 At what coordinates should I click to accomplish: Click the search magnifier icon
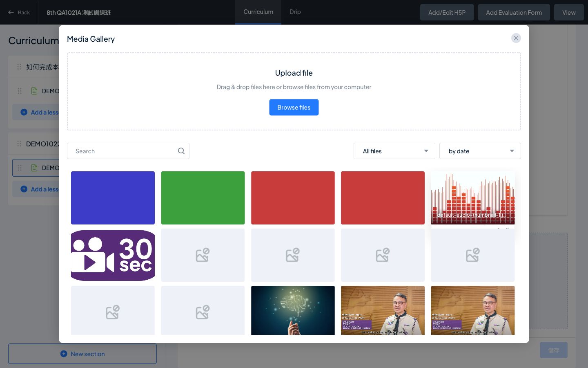coord(181,151)
